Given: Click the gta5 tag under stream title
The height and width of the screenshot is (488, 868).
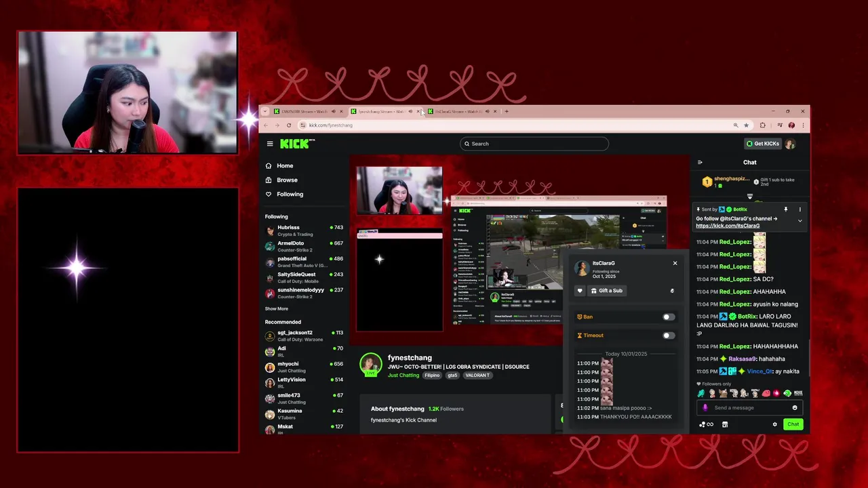Looking at the screenshot, I should tap(452, 375).
